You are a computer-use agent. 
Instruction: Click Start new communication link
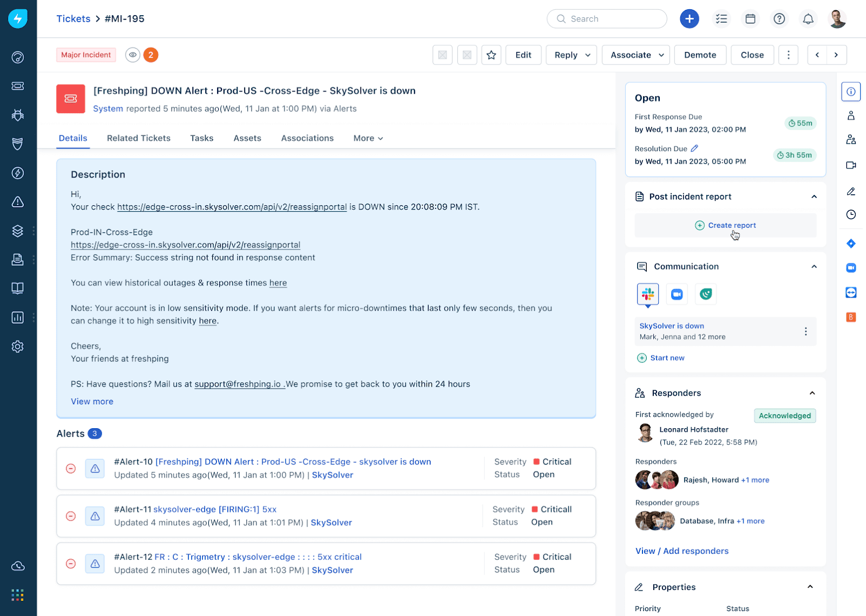click(x=661, y=358)
